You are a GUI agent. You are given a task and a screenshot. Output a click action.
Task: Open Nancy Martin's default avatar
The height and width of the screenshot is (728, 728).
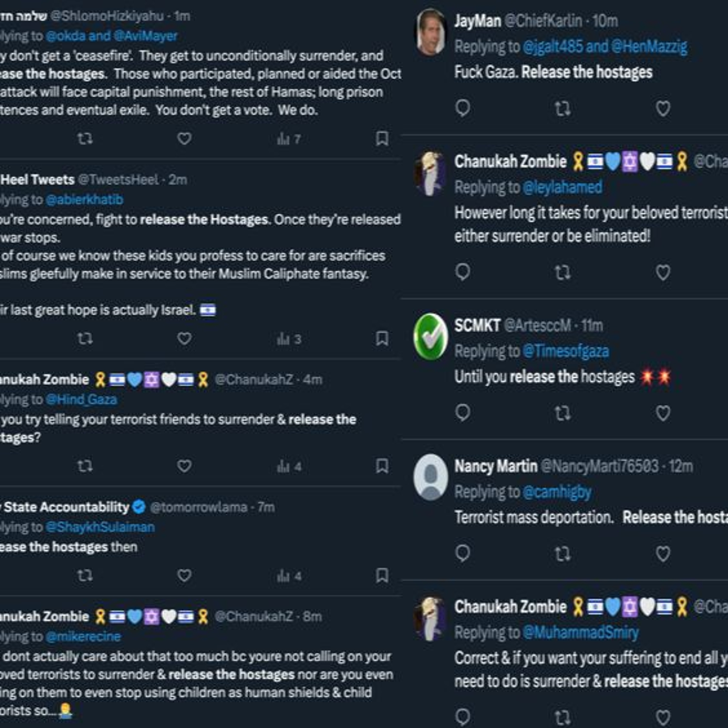click(x=430, y=477)
